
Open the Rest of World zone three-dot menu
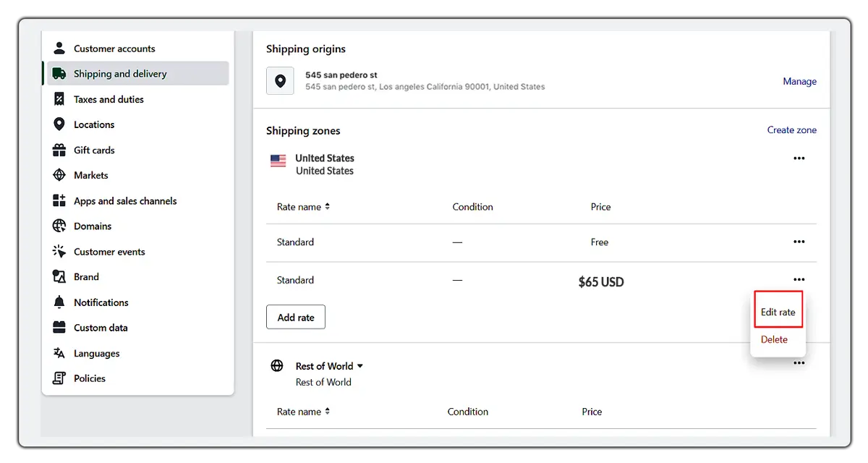(799, 363)
